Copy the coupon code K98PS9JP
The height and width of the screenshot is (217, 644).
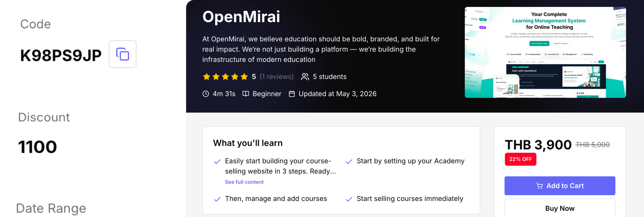[123, 54]
